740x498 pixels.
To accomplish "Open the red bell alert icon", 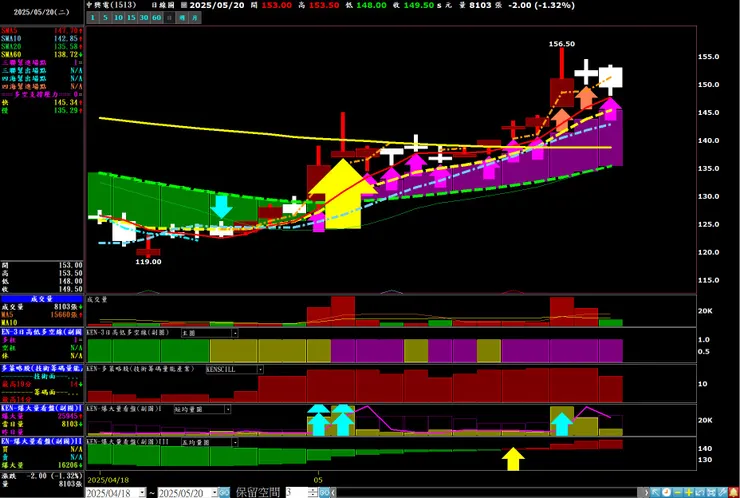I will [734, 493].
